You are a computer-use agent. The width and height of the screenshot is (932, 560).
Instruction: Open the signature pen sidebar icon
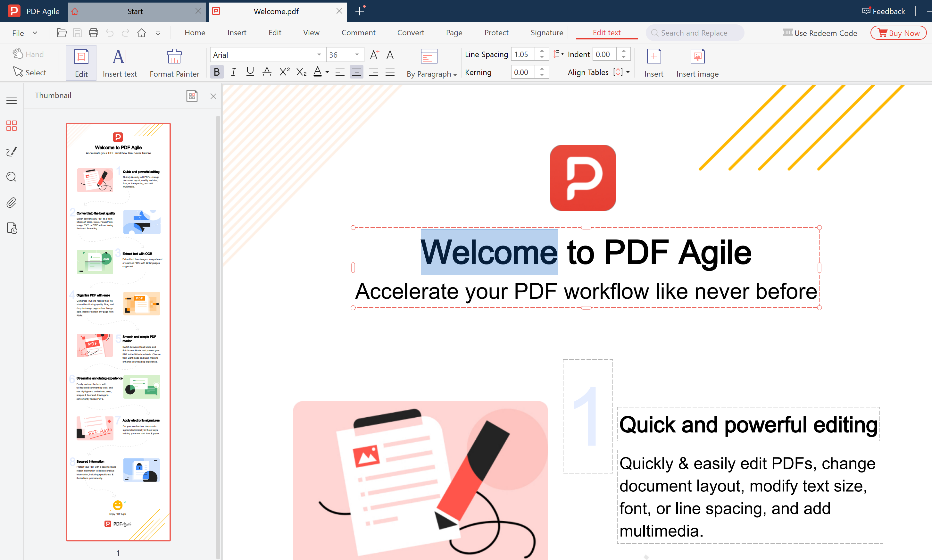click(12, 151)
